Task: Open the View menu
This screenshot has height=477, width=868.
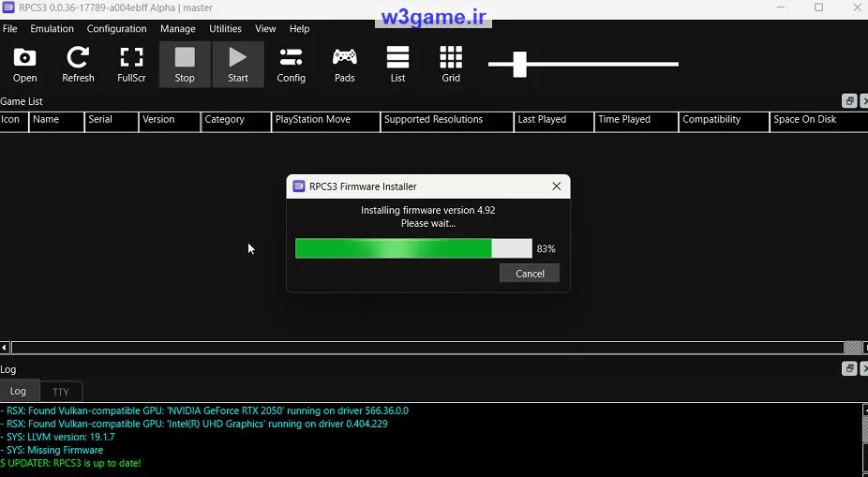Action: click(x=265, y=29)
